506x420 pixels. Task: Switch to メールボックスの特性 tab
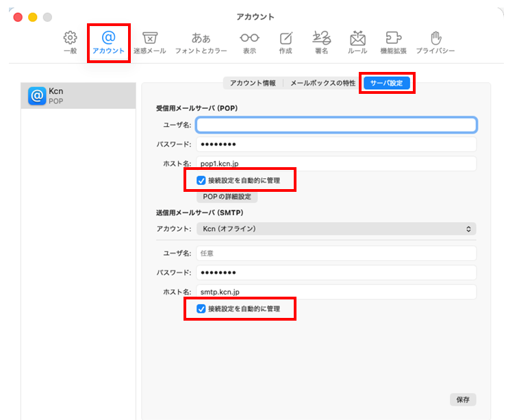(x=322, y=83)
